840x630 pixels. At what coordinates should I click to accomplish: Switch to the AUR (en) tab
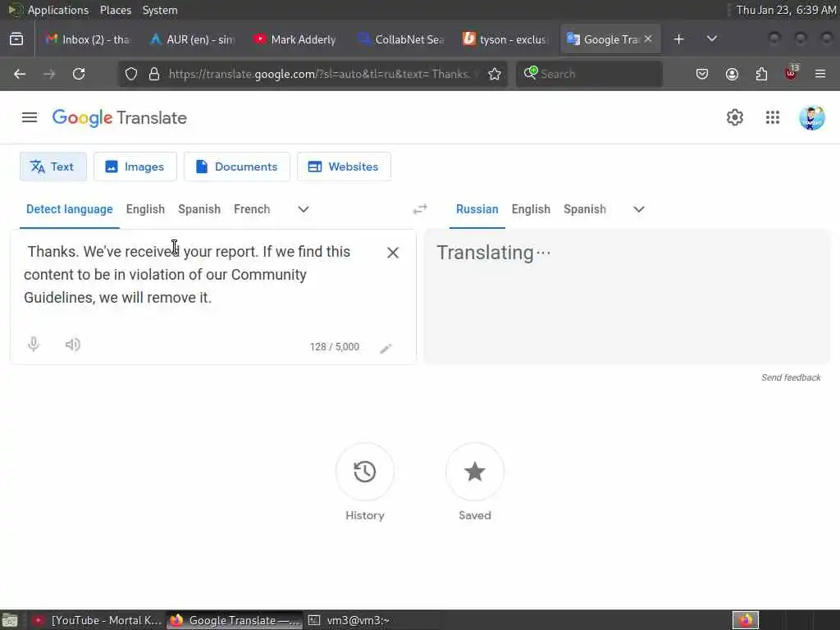tap(192, 39)
